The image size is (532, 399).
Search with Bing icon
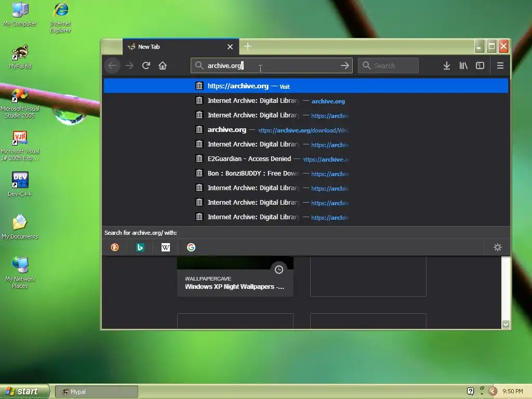[x=140, y=247]
